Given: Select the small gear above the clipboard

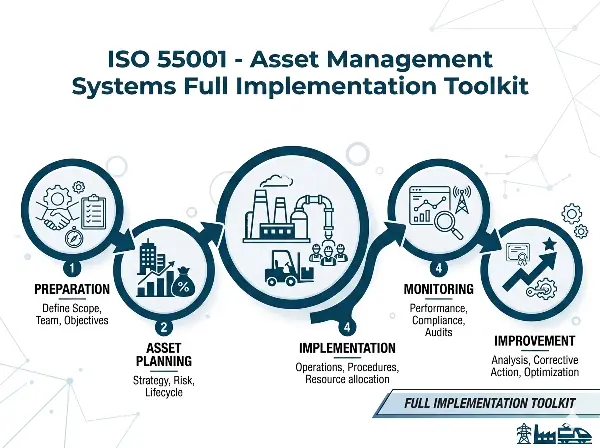Looking at the screenshot, I should [79, 187].
